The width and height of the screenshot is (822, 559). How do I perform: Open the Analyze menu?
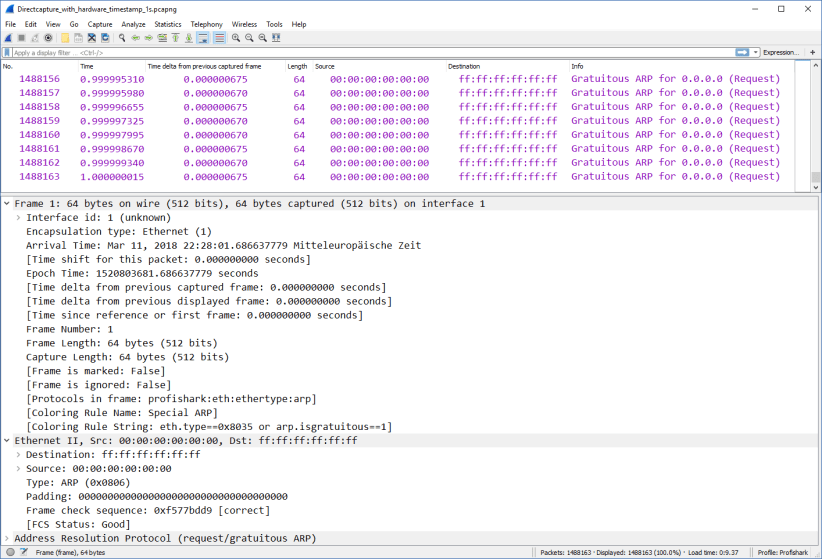pyautogui.click(x=133, y=24)
